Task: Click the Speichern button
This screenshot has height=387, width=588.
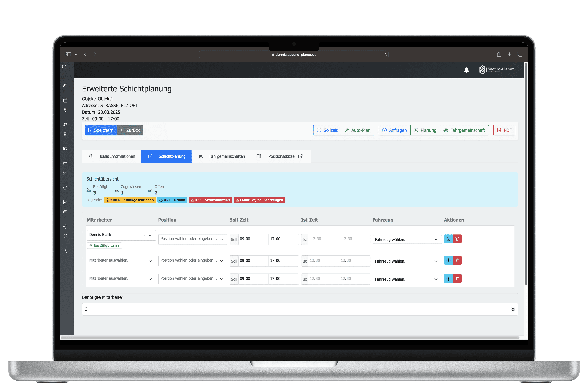Action: point(101,130)
